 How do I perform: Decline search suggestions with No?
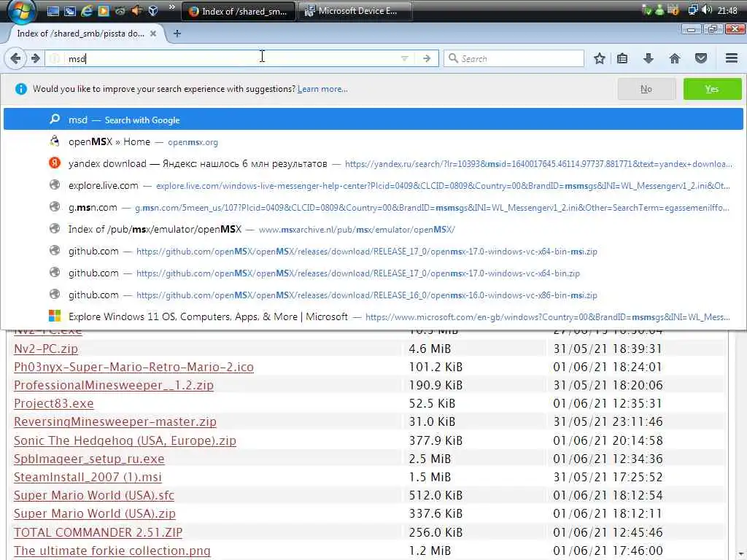click(x=646, y=89)
